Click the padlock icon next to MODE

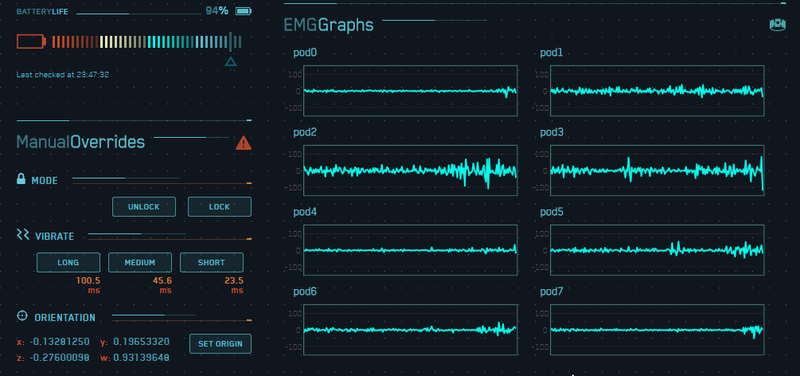pyautogui.click(x=21, y=179)
